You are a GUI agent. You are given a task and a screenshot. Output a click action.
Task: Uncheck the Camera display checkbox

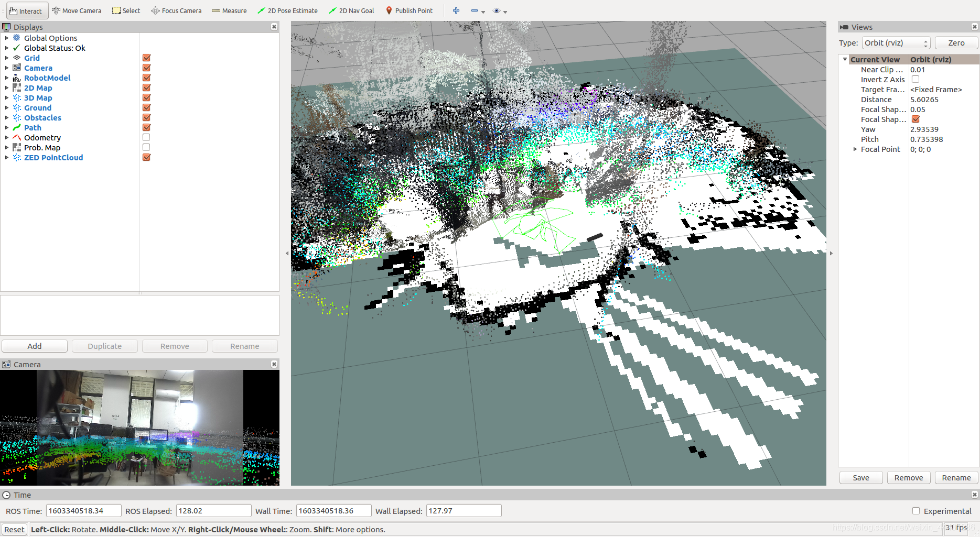(147, 68)
